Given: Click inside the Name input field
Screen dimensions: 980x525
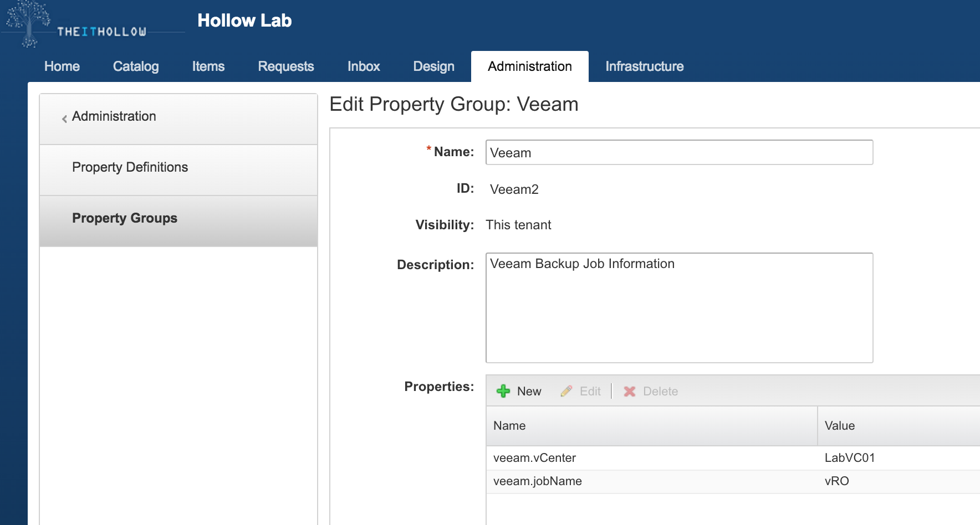Looking at the screenshot, I should point(679,152).
